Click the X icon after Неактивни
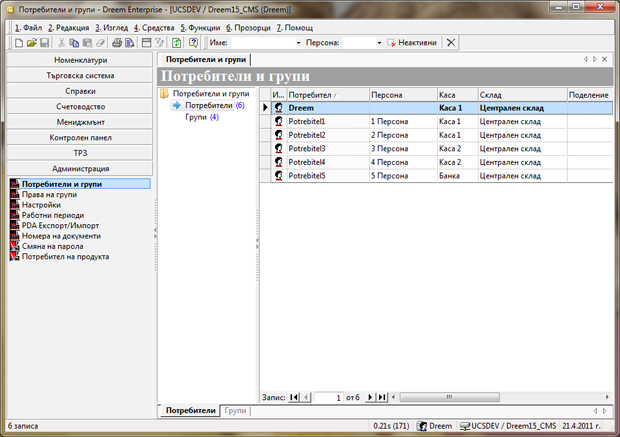 click(451, 43)
